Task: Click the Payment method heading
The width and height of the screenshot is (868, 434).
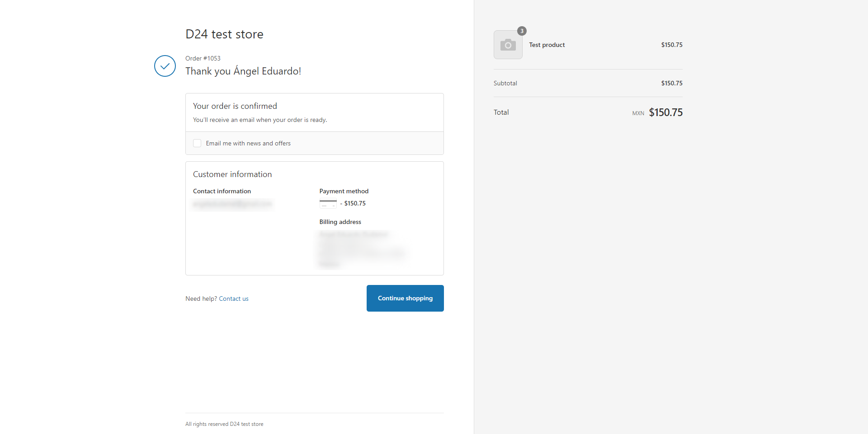Action: coord(344,191)
